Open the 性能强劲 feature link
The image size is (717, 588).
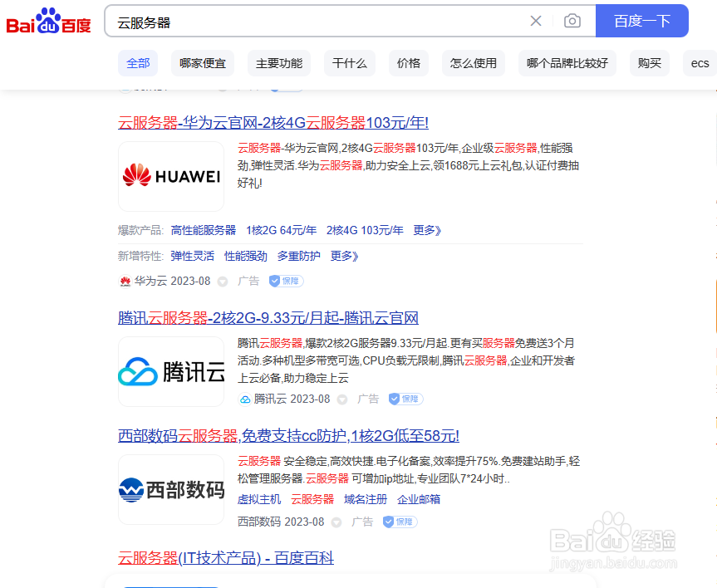pos(246,256)
